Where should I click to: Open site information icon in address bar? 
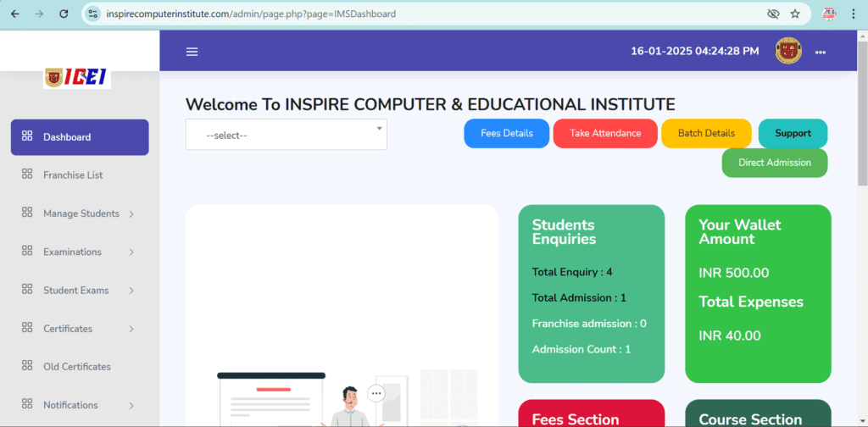click(93, 14)
